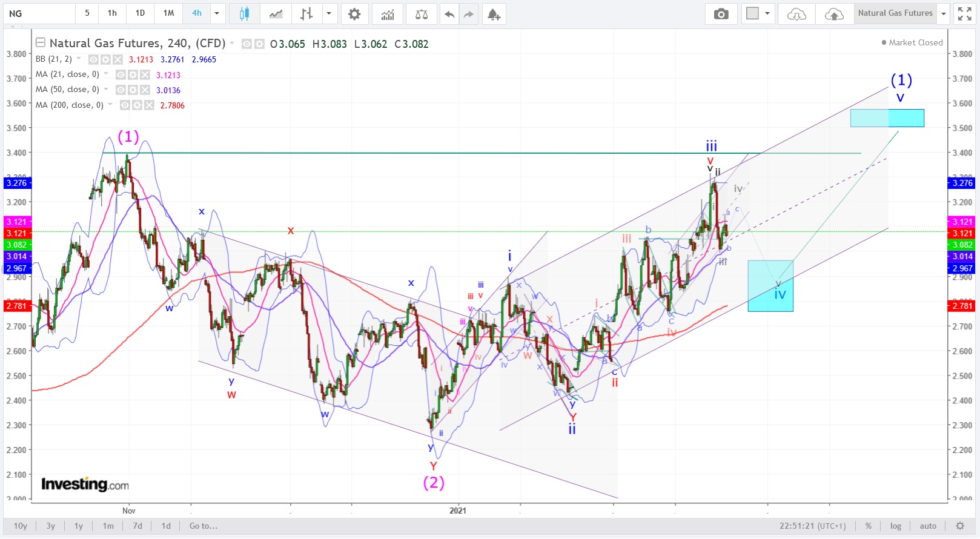Viewport: 980px width, 539px height.
Task: Select the 1D timeframe tab
Action: (140, 13)
